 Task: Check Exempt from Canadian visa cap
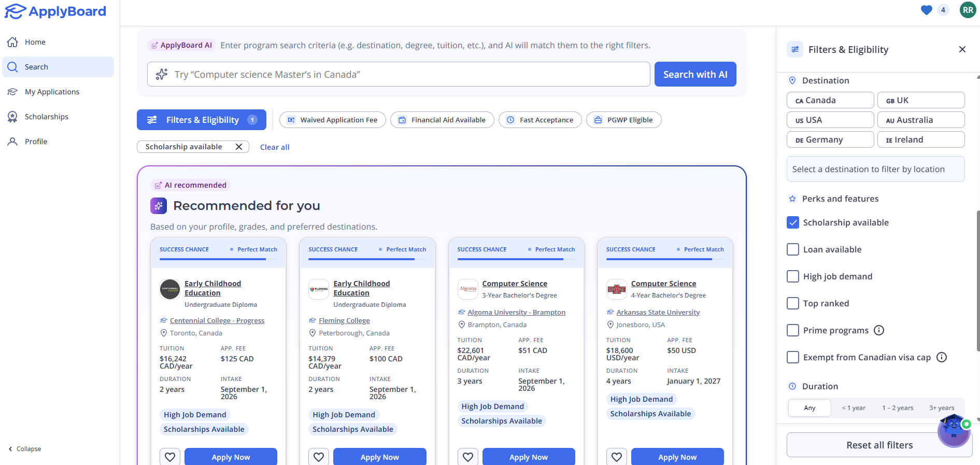click(x=793, y=357)
